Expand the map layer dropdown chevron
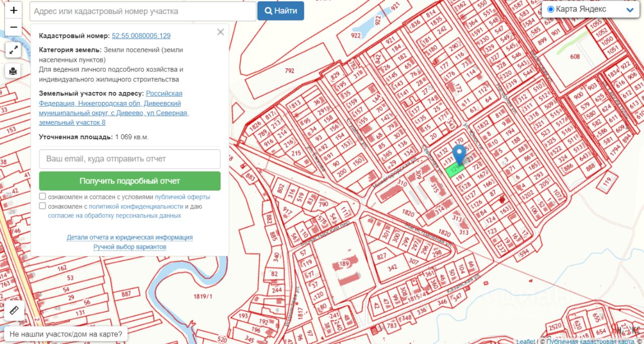This screenshot has width=644, height=344. pyautogui.click(x=630, y=10)
